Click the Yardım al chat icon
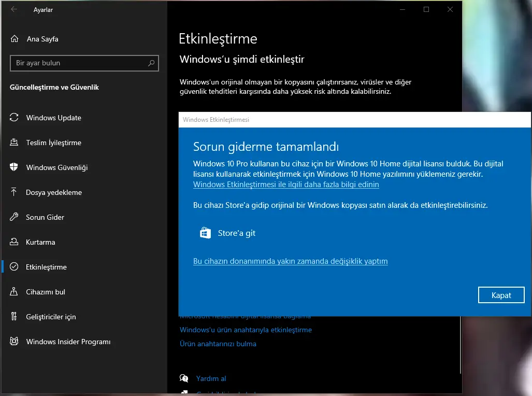 (184, 378)
